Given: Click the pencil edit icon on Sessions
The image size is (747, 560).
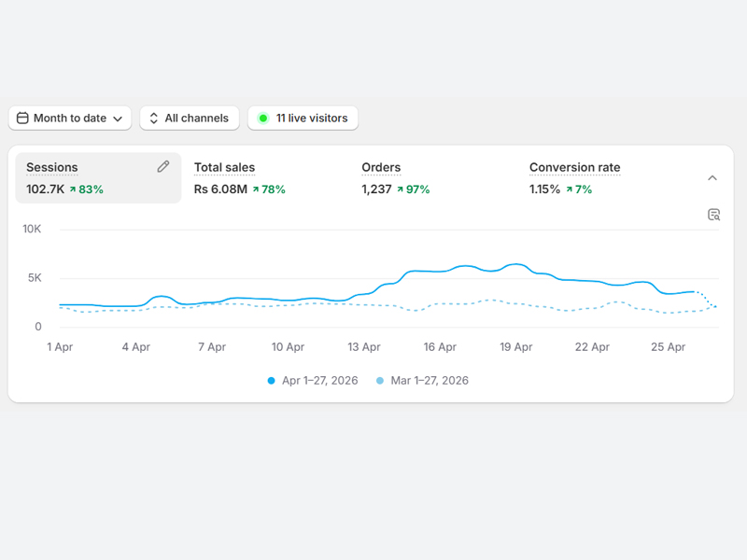Looking at the screenshot, I should point(162,167).
